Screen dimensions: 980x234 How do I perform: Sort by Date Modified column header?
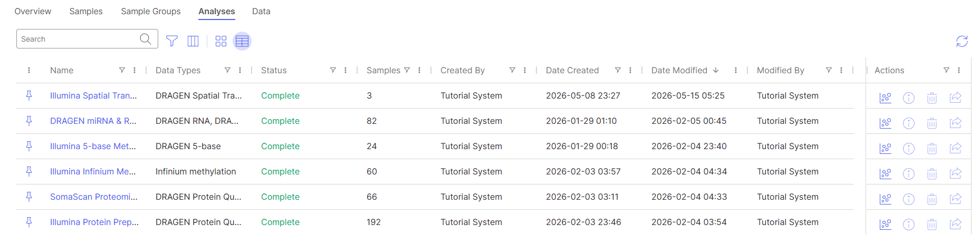point(679,70)
